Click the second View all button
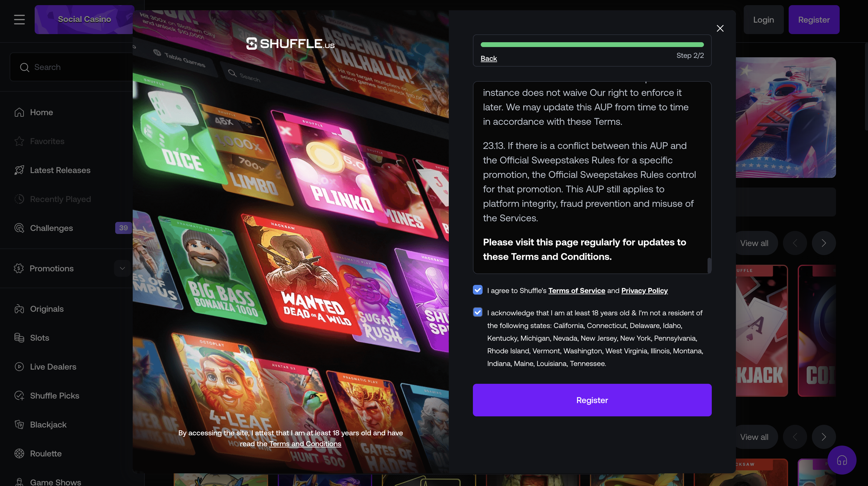The width and height of the screenshot is (868, 486). pos(754,437)
